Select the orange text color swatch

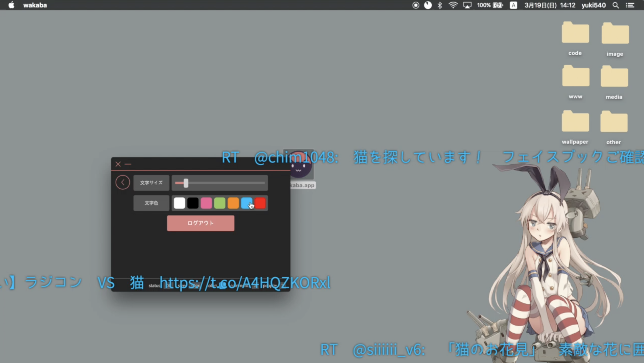233,203
